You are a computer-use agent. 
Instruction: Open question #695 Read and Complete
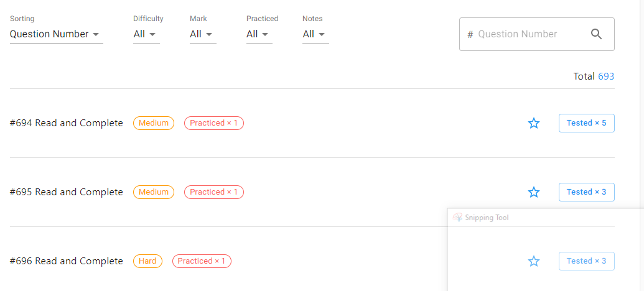(67, 192)
